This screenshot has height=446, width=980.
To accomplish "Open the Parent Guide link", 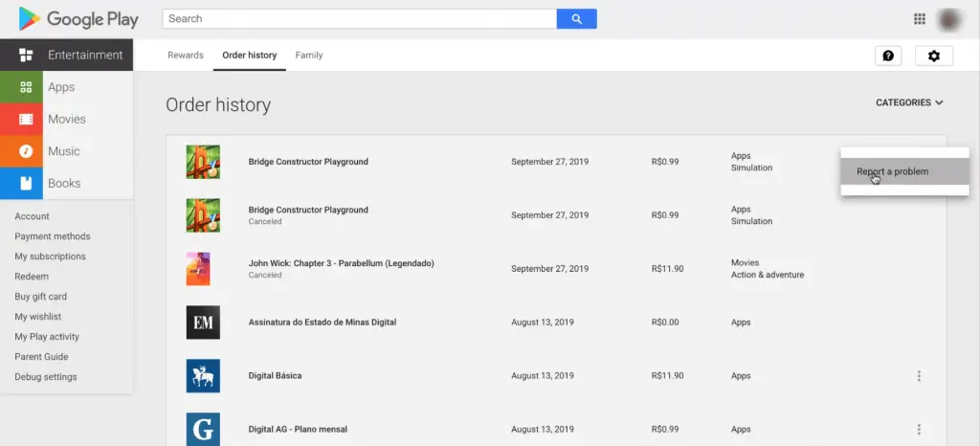I will click(41, 357).
